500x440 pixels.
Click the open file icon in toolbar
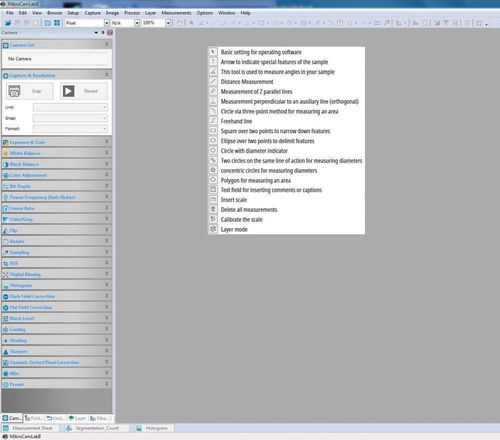point(8,23)
